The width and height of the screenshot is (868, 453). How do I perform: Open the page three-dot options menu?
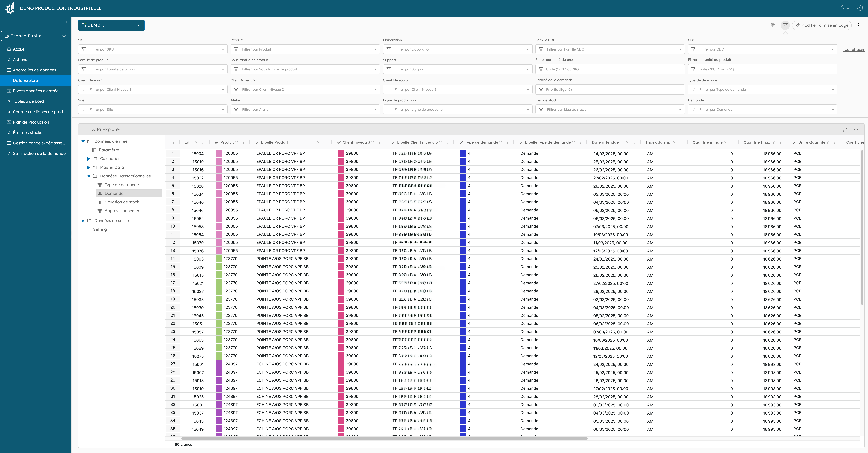tap(858, 25)
